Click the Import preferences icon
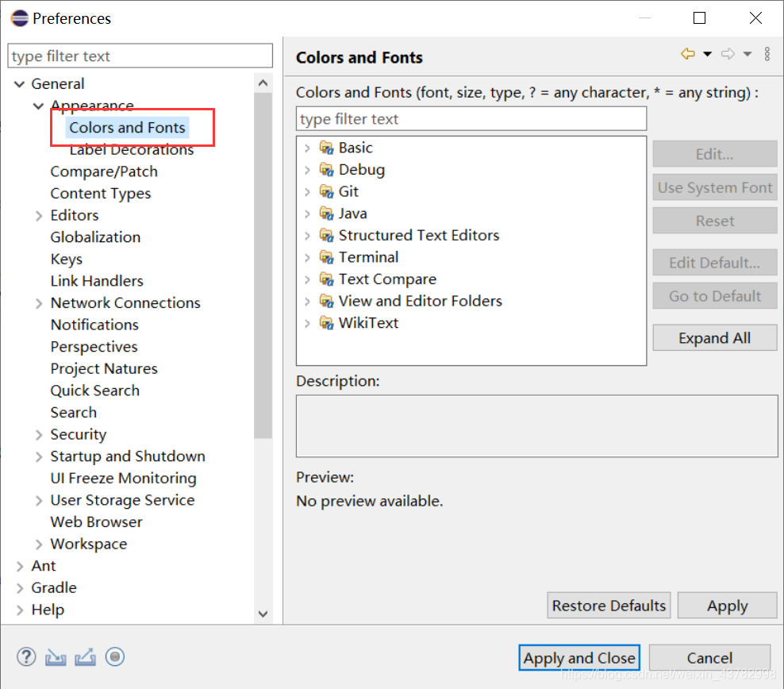This screenshot has height=689, width=784. [56, 657]
